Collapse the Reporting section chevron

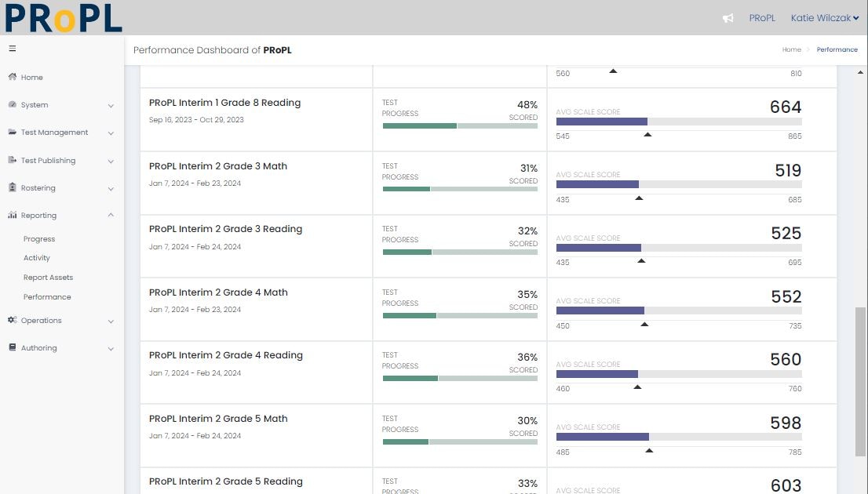point(111,215)
